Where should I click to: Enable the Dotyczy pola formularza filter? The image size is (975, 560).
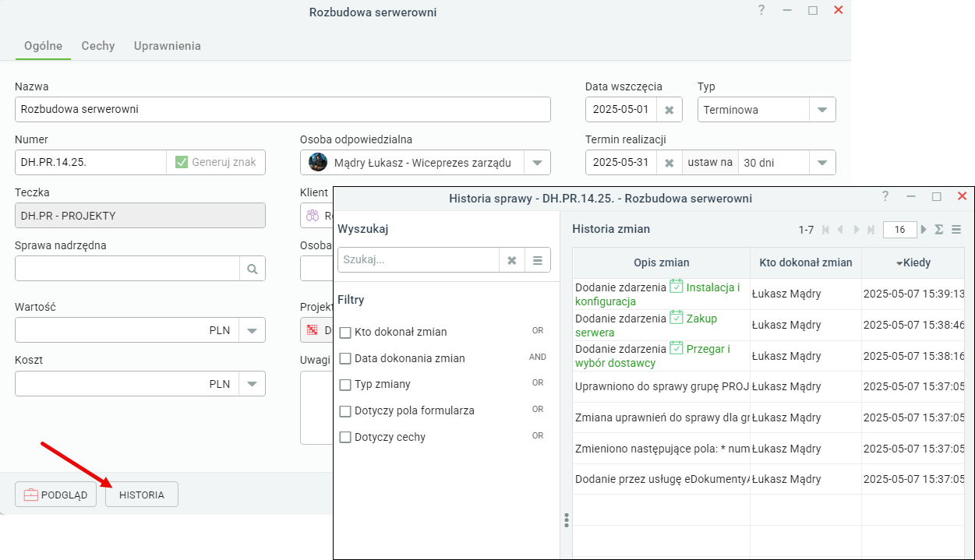345,411
